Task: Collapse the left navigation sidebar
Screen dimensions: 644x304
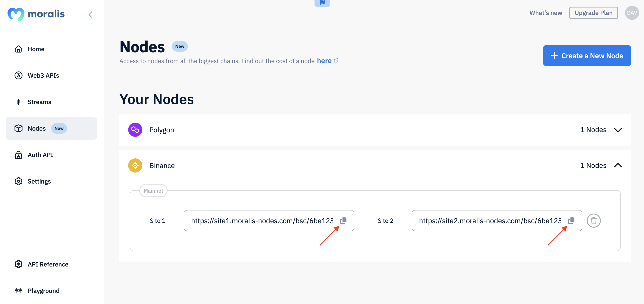Action: tap(90, 14)
